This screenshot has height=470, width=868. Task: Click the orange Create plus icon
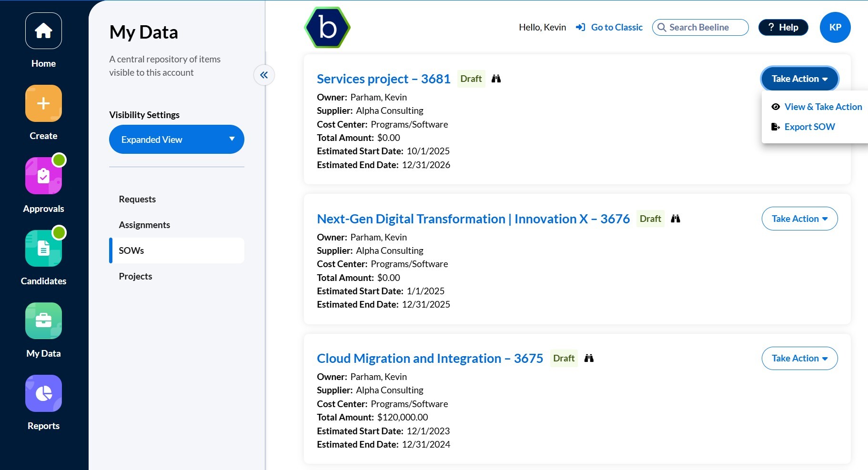tap(43, 103)
